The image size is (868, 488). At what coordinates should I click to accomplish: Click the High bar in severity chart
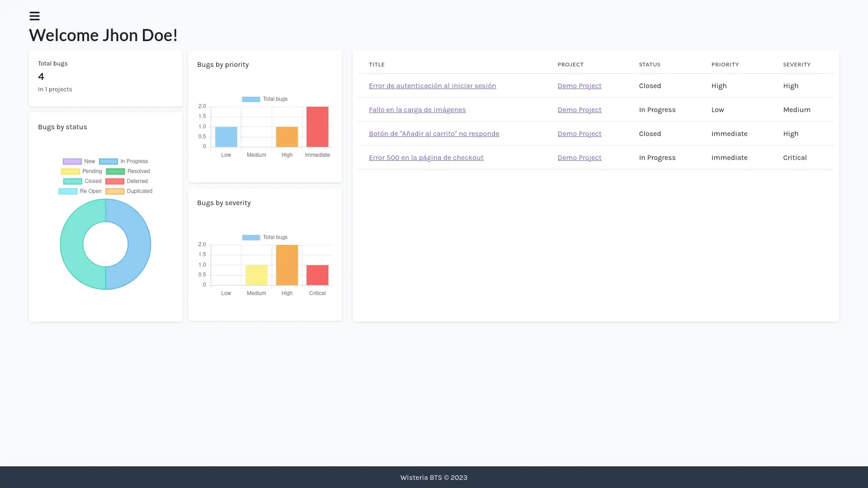(287, 265)
